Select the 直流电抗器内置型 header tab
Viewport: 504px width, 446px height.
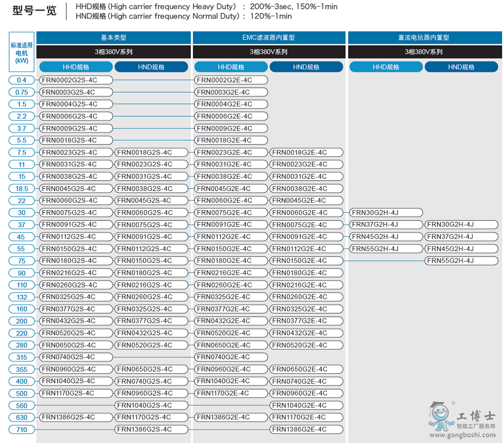[x=424, y=38]
